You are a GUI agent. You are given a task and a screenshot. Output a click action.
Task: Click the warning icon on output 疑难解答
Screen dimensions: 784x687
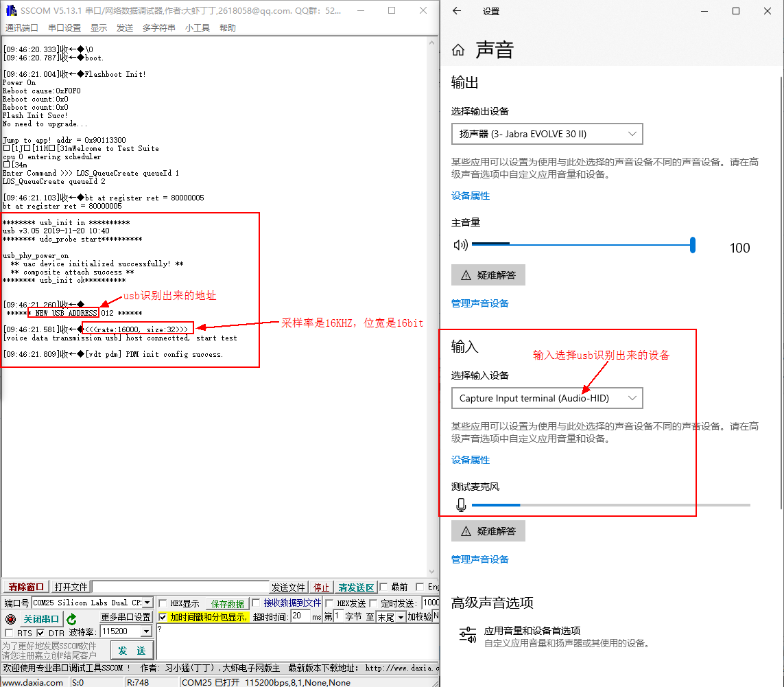pyautogui.click(x=466, y=275)
